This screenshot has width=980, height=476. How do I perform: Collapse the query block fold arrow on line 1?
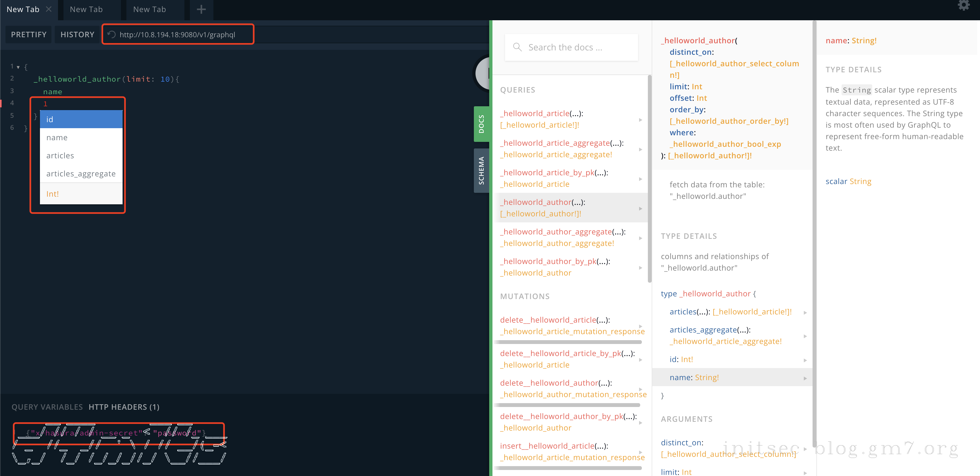coord(18,67)
